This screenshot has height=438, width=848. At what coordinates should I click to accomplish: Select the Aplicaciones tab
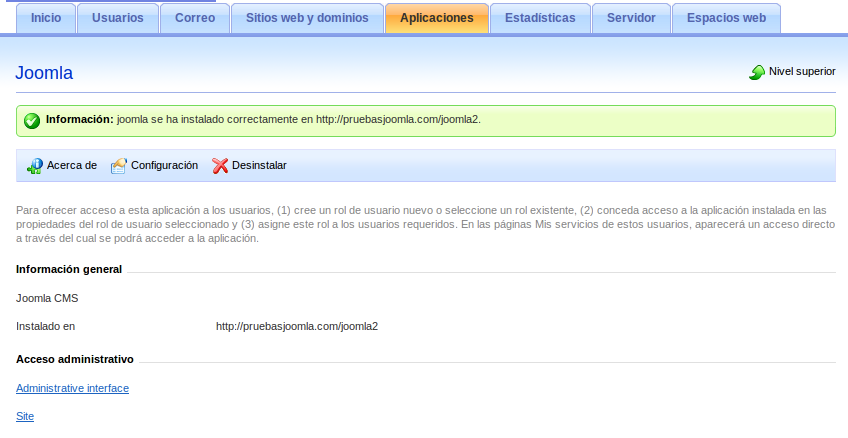[436, 18]
